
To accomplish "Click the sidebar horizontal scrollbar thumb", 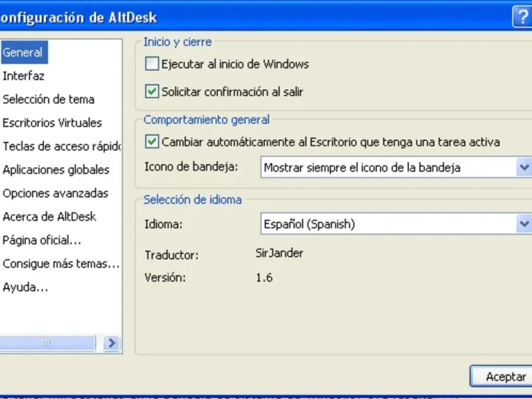I will click(x=47, y=343).
